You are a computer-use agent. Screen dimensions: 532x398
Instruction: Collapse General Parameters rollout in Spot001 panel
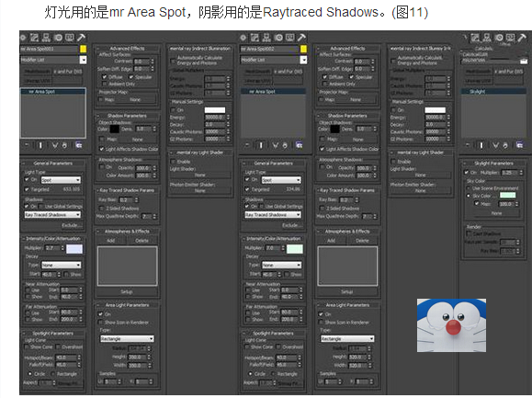(x=53, y=164)
